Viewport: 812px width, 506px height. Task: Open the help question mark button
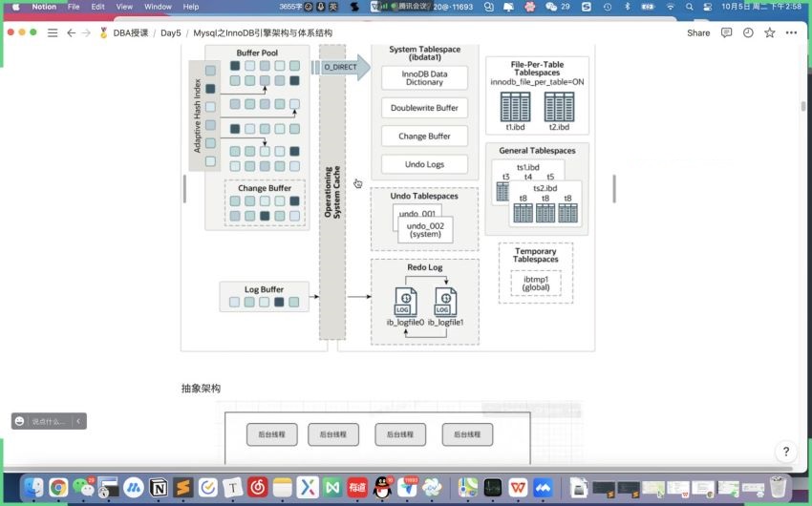(785, 452)
